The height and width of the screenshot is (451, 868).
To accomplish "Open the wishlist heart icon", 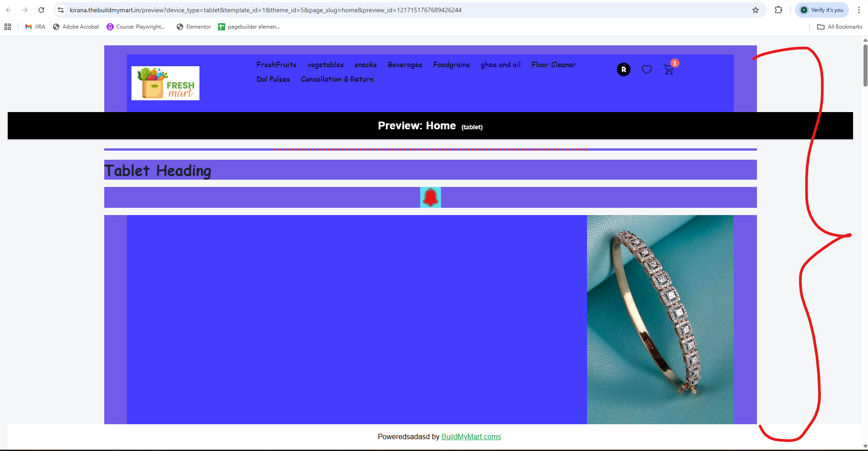I will click(647, 69).
